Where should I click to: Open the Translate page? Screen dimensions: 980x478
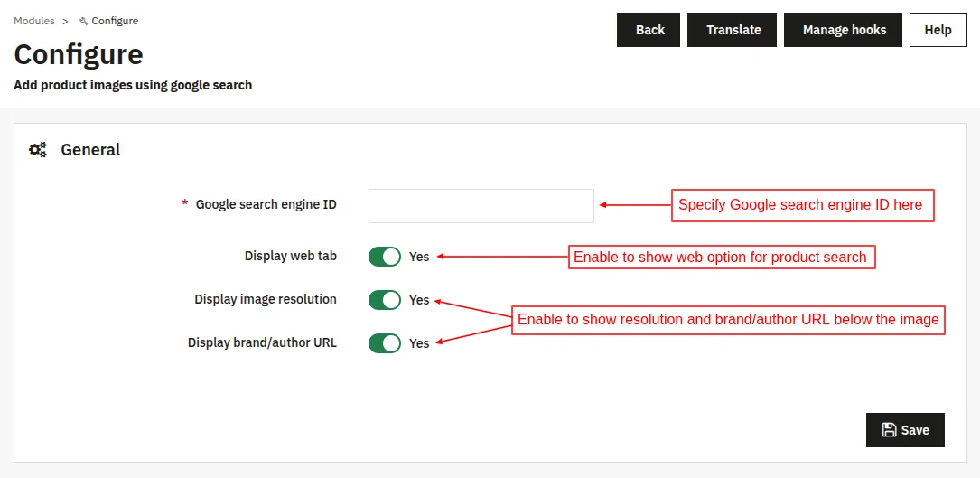pos(732,30)
